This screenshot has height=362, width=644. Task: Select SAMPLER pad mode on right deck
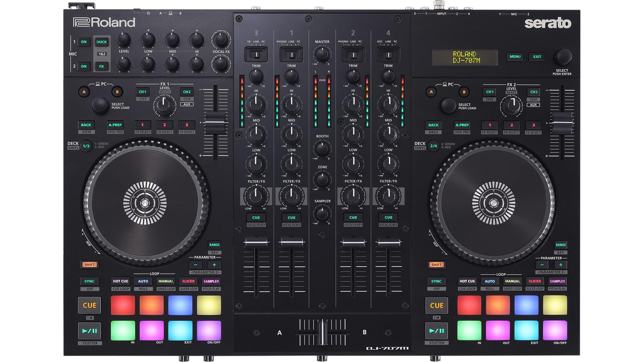click(557, 281)
